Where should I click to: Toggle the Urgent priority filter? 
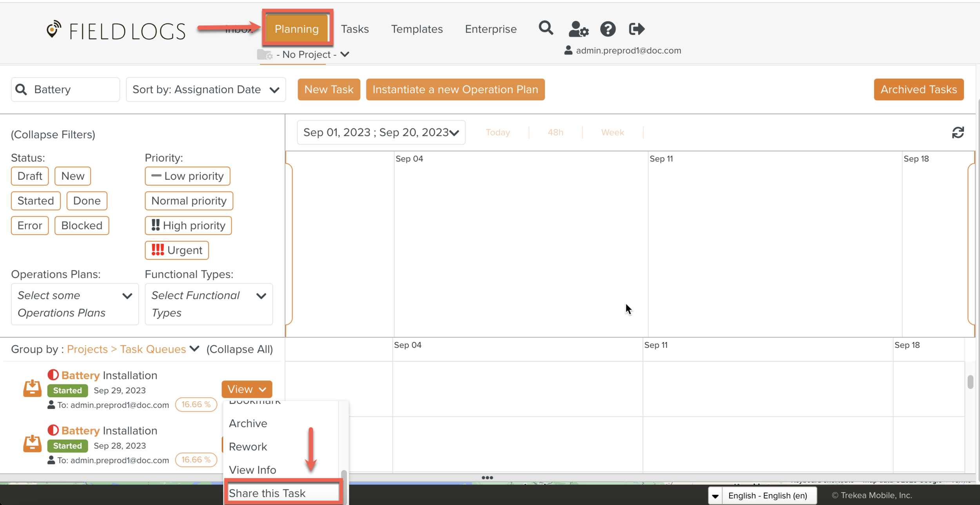[177, 250]
